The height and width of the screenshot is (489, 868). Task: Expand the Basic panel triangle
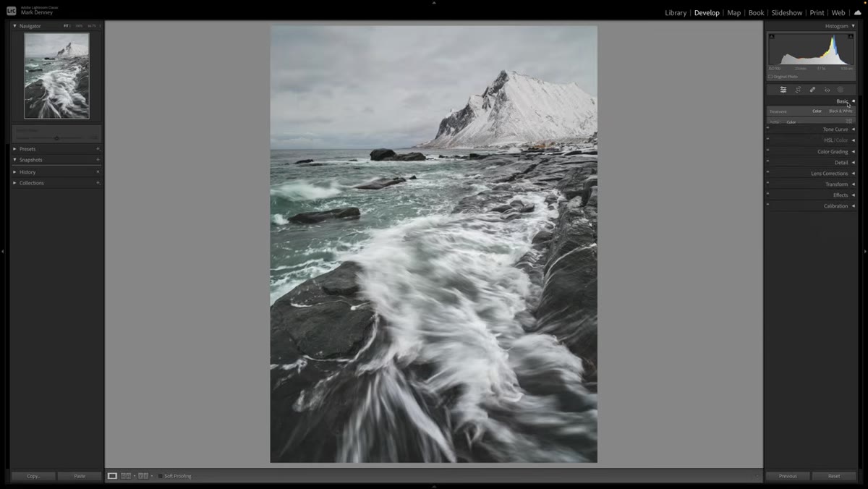pyautogui.click(x=853, y=101)
